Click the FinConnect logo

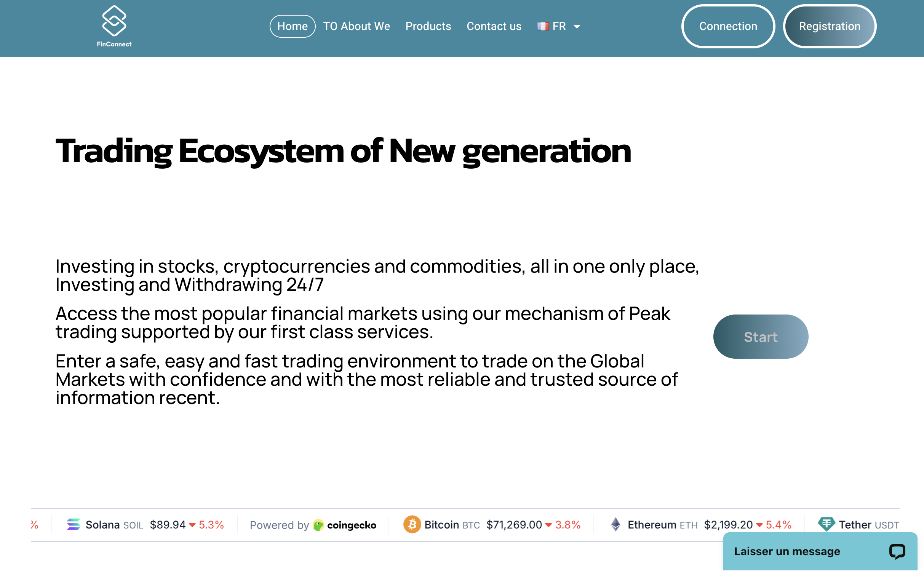[x=114, y=25]
